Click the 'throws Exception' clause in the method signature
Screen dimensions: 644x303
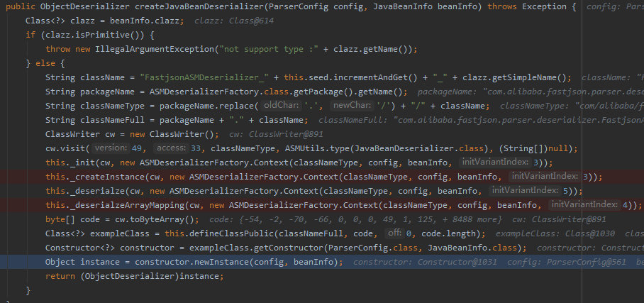click(527, 6)
